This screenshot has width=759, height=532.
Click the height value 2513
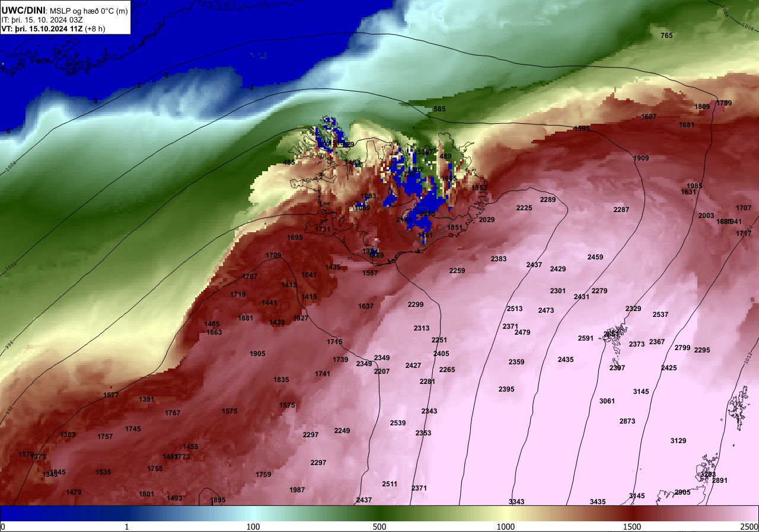click(514, 309)
